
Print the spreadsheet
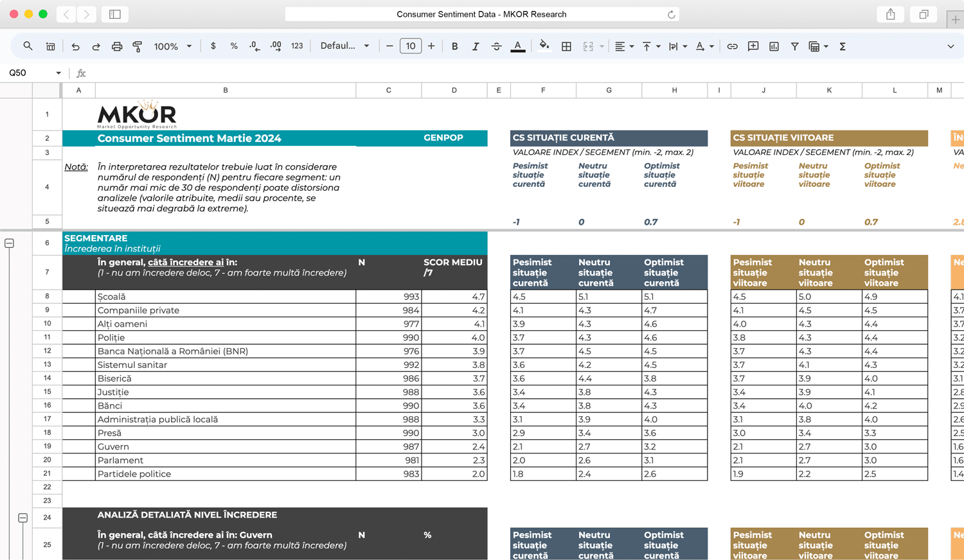point(116,46)
